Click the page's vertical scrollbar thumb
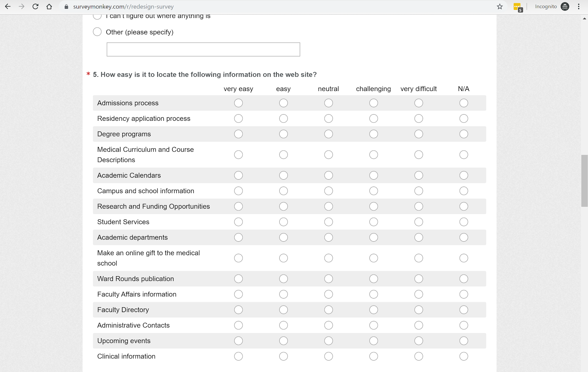This screenshot has width=588, height=372. click(584, 181)
